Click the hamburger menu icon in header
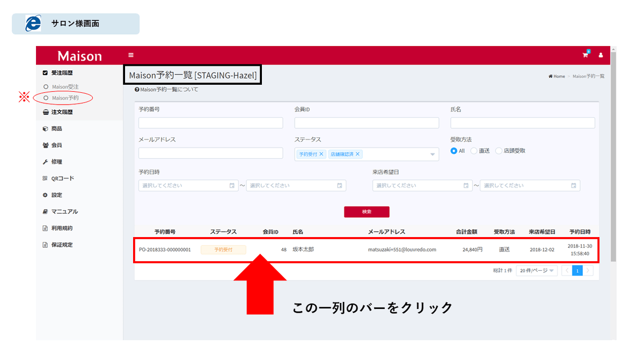644x362 pixels. [131, 55]
